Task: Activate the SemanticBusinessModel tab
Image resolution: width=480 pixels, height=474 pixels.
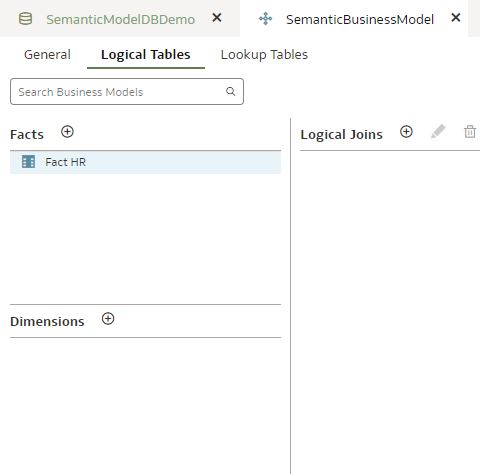Action: click(360, 19)
